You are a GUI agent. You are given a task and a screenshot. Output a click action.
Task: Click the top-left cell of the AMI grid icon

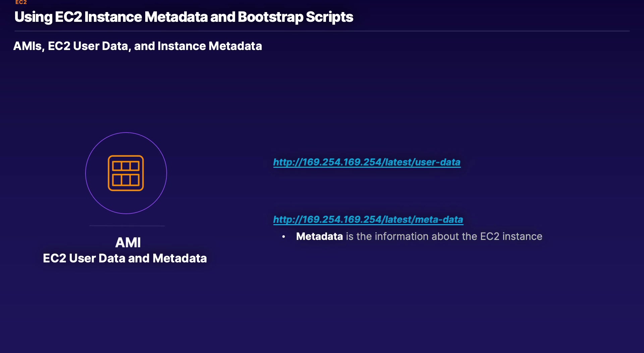point(117,166)
